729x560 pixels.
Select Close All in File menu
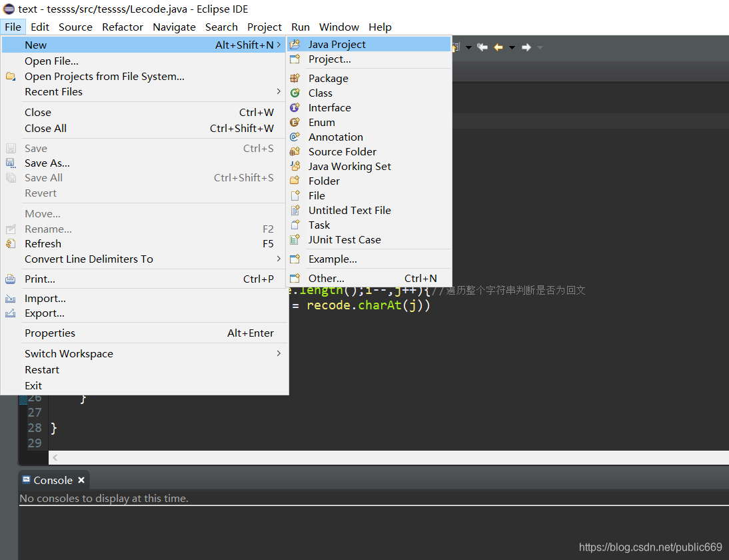tap(144, 129)
